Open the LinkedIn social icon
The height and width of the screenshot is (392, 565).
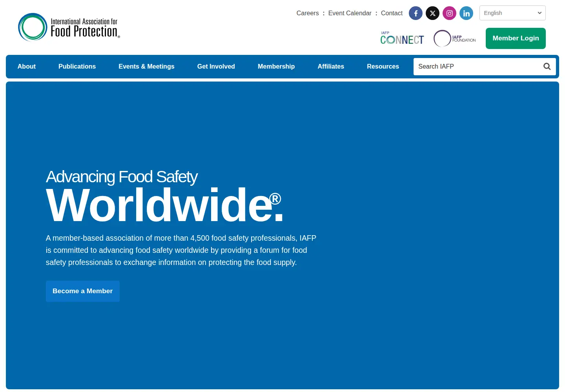pos(466,13)
